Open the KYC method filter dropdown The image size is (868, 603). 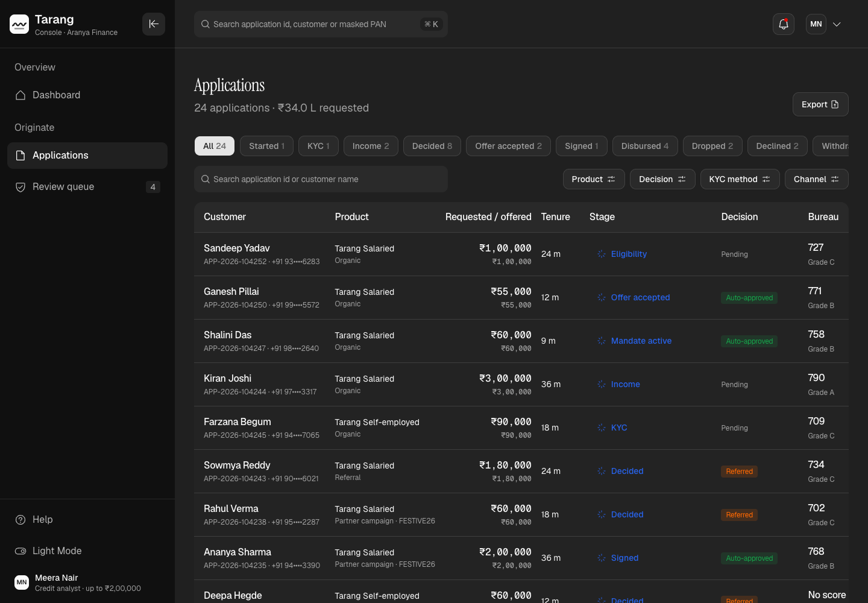pos(740,179)
